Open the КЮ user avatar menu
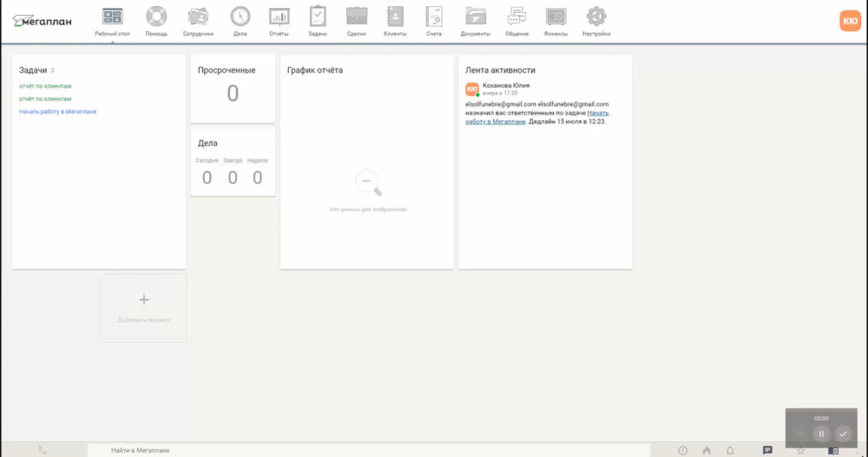This screenshot has width=868, height=457. [x=850, y=21]
